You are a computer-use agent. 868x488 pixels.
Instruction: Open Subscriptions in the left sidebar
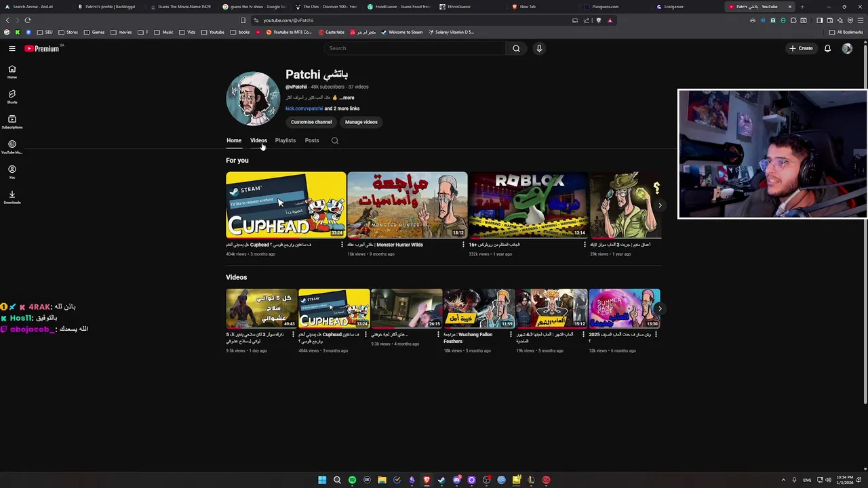tap(12, 122)
